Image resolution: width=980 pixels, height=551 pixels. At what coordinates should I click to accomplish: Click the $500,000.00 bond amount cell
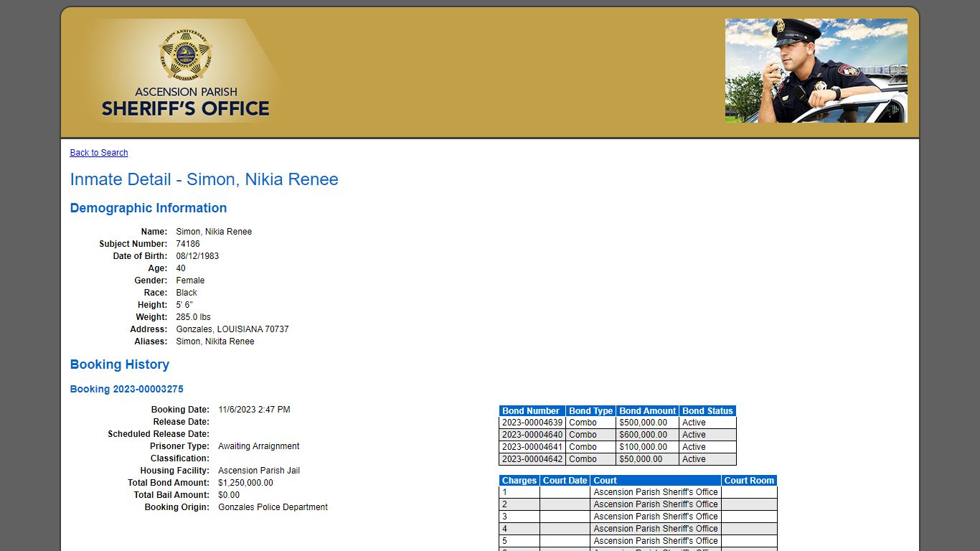click(x=648, y=423)
